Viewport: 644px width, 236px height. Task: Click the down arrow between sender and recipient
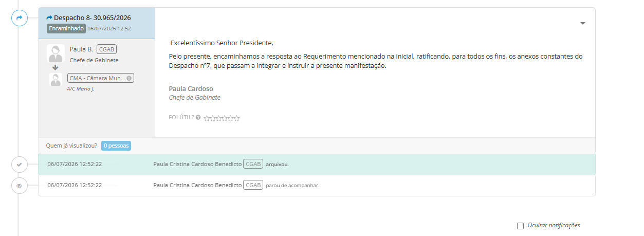tap(56, 67)
